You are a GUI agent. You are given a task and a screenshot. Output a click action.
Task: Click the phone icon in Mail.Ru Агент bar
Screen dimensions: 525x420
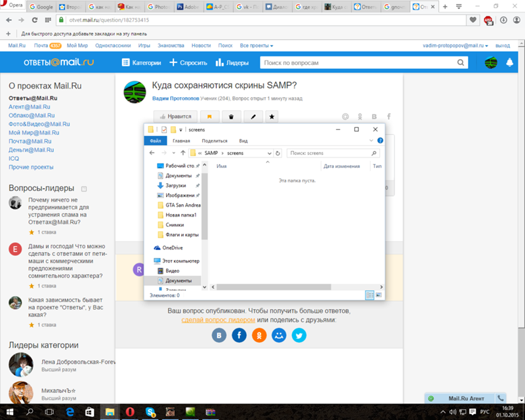pos(501,398)
